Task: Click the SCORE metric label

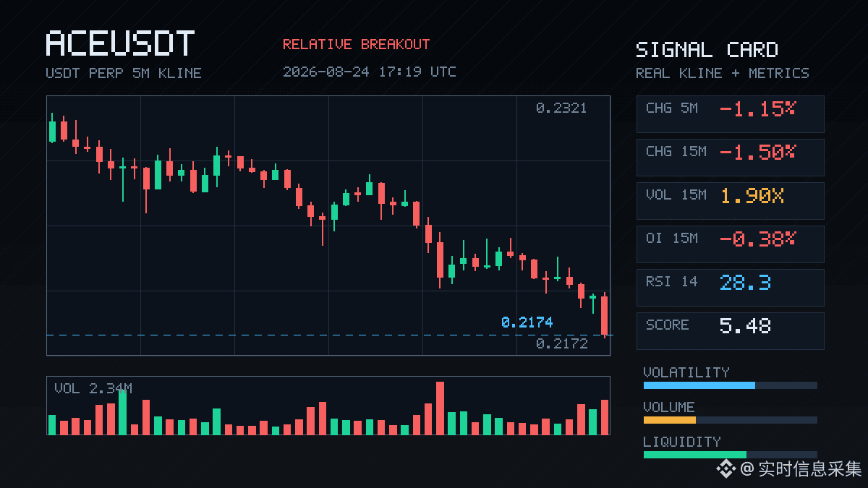Action: (668, 325)
